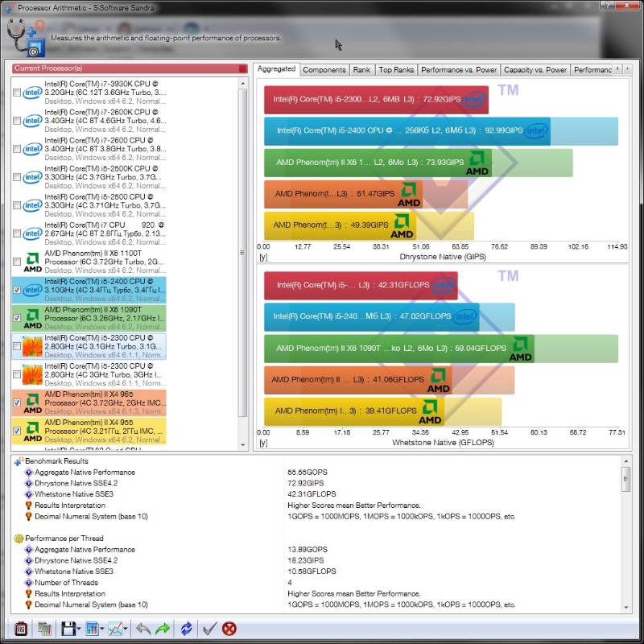Viewport: 644px width, 644px height.
Task: Enable the Core i5-2500 CPU checkbox
Action: pos(16,205)
